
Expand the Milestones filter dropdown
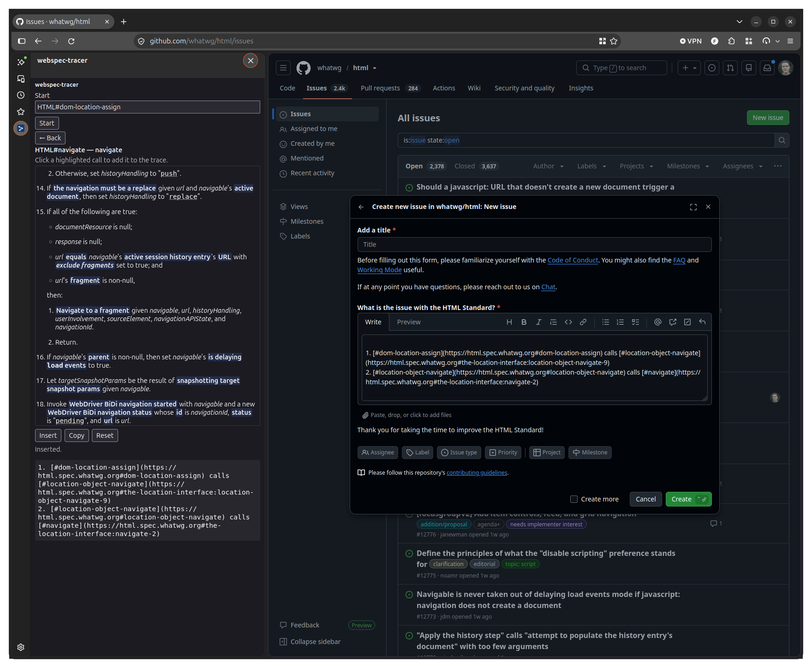tap(688, 166)
